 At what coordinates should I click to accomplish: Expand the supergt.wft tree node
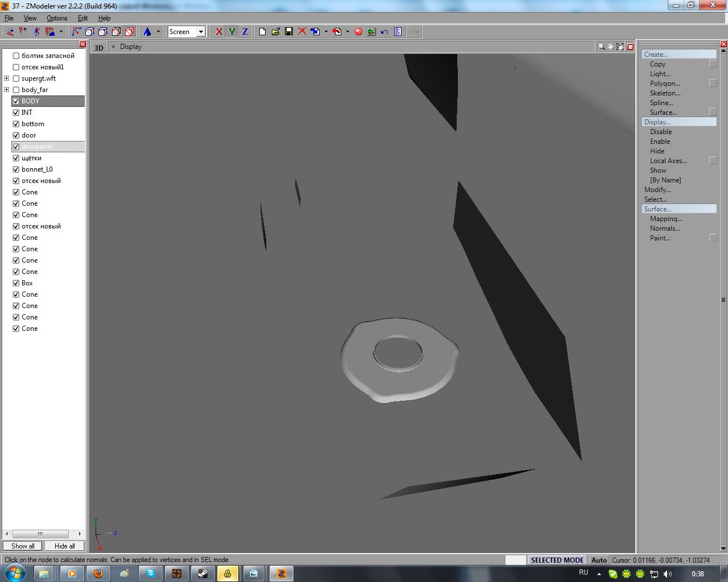pyautogui.click(x=6, y=78)
